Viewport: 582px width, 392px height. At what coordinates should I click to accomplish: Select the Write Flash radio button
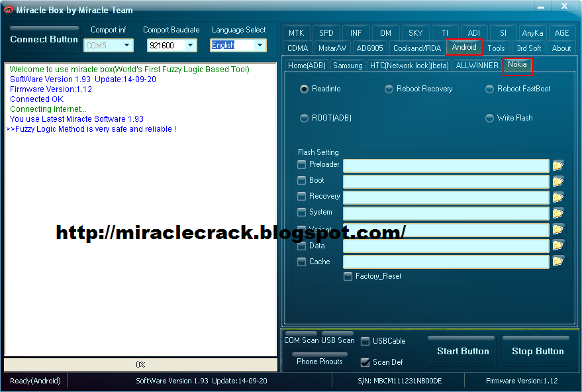[487, 117]
